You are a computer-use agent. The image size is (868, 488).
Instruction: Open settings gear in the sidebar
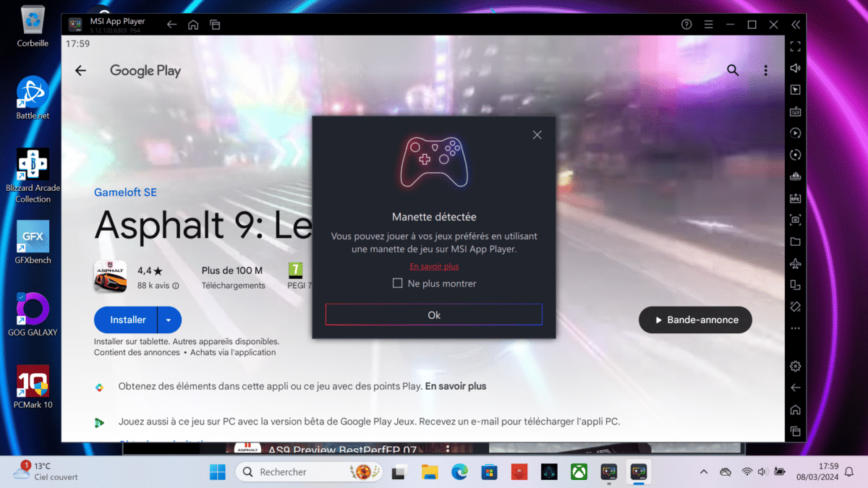[x=796, y=367]
